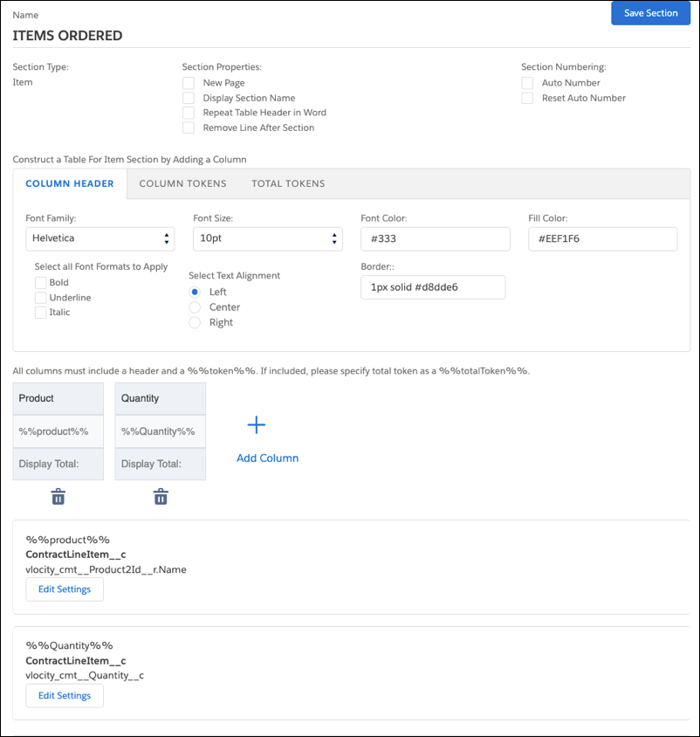Delete the Product column with trash icon
The image size is (700, 737).
point(58,497)
